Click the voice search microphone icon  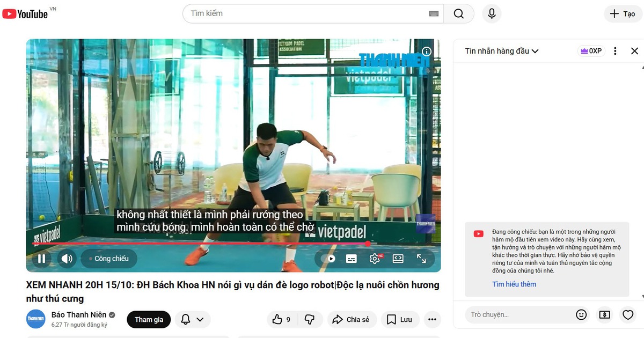[x=491, y=14]
